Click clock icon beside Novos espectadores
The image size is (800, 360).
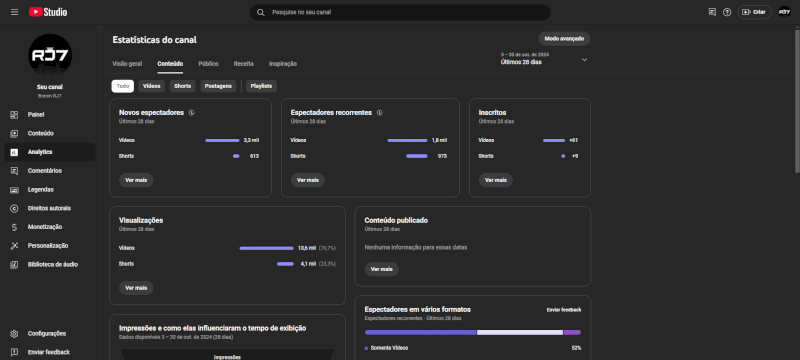click(191, 113)
